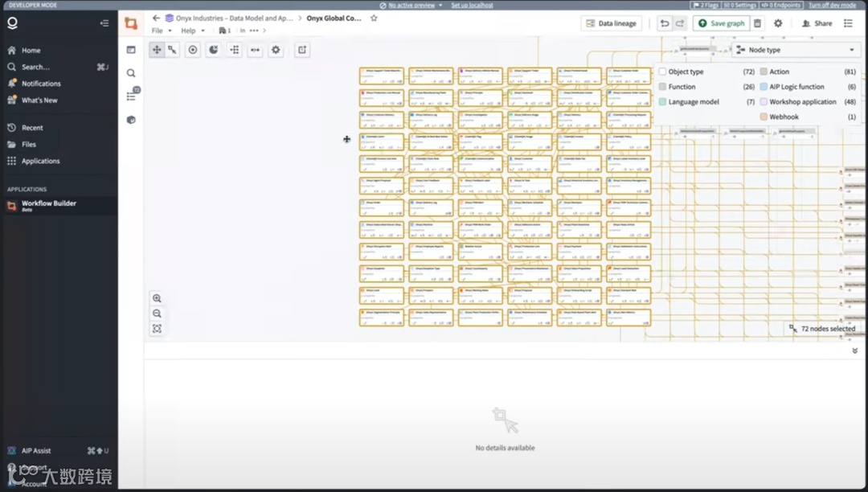
Task: Fit graph to screen
Action: [158, 329]
